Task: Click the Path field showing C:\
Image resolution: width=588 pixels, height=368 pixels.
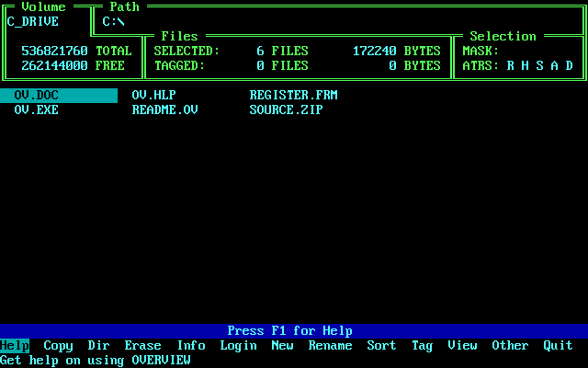Action: (x=114, y=22)
